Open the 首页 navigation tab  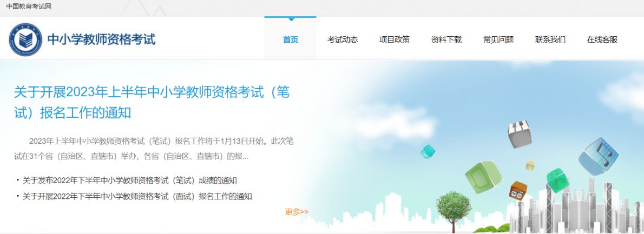coord(291,40)
